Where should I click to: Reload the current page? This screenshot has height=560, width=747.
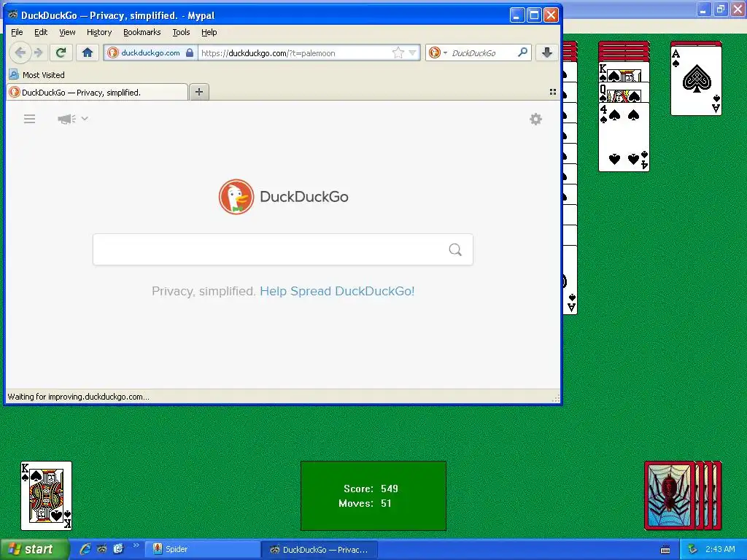tap(61, 52)
